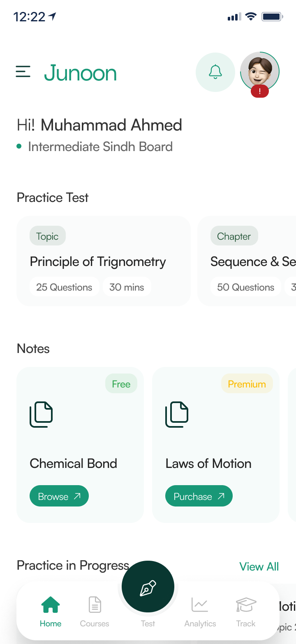The height and width of the screenshot is (644, 296).
Task: Browse the Chemical Bond notes
Action: pyautogui.click(x=59, y=496)
